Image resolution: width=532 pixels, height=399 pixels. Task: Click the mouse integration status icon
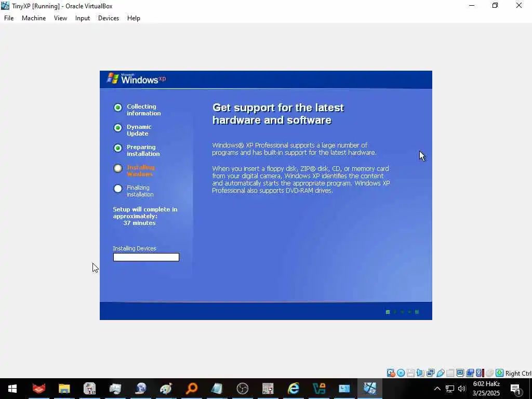click(490, 373)
